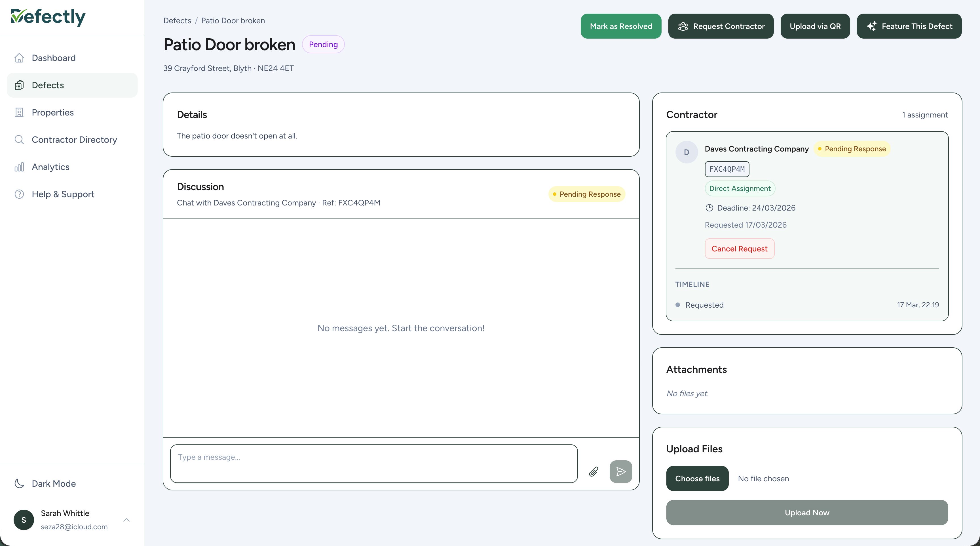Click the Help & Support question mark icon
The image size is (980, 546).
[19, 194]
